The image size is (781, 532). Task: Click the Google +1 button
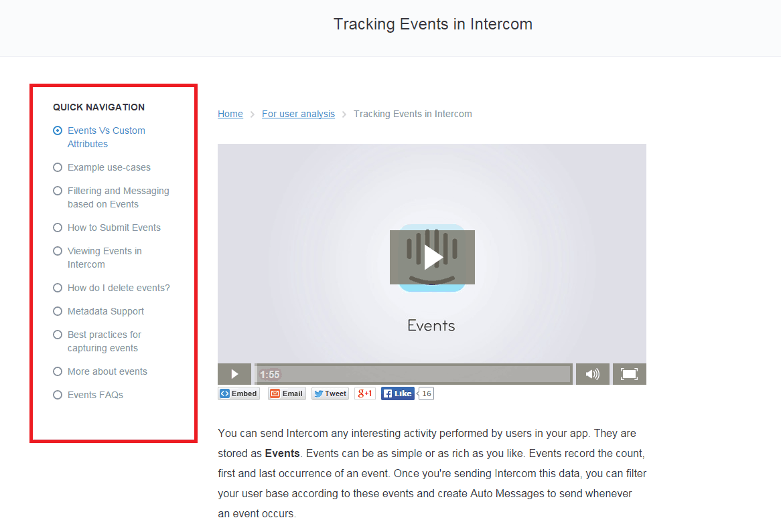pyautogui.click(x=364, y=393)
